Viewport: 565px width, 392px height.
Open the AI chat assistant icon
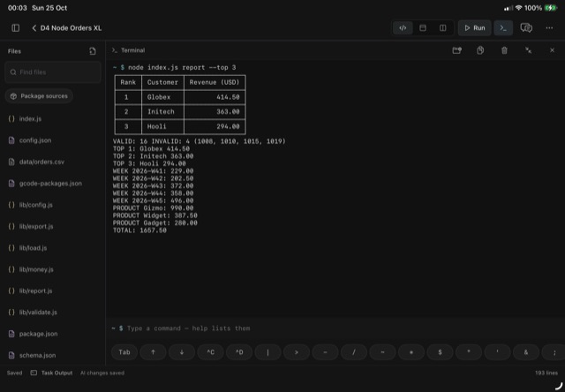pyautogui.click(x=526, y=28)
